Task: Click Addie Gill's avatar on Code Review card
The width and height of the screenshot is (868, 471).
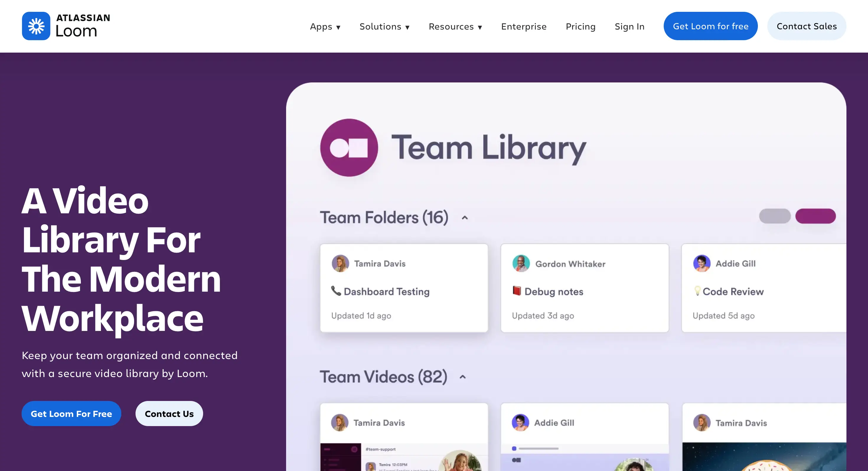Action: click(702, 263)
